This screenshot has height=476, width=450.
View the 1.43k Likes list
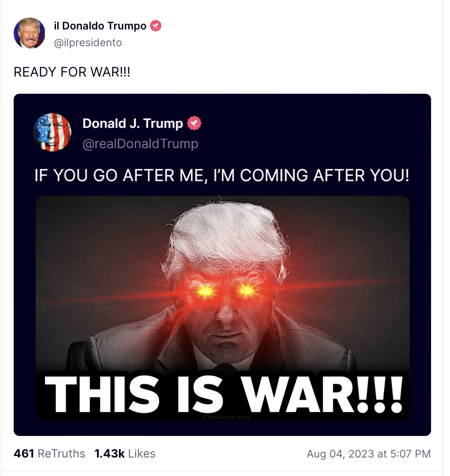(x=125, y=454)
